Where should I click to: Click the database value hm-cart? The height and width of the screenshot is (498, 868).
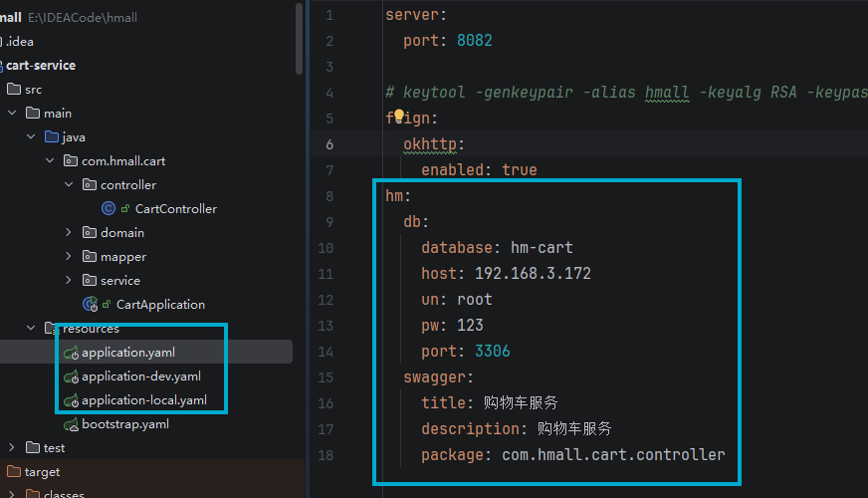tap(542, 248)
